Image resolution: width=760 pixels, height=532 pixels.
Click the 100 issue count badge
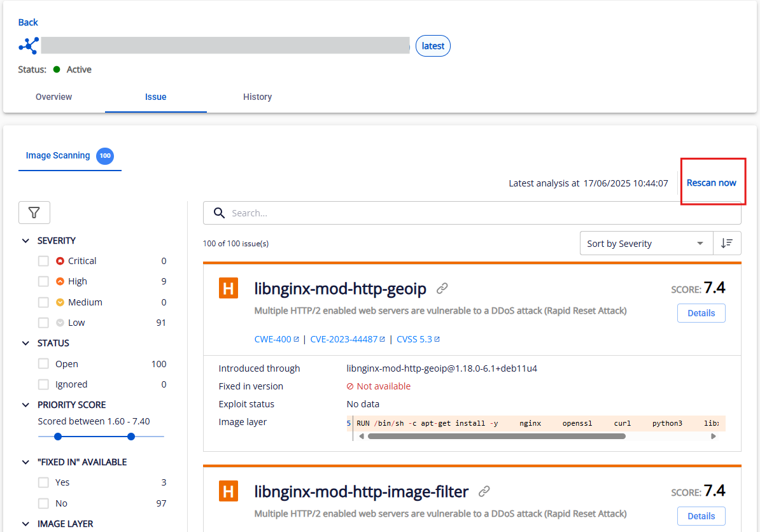(105, 156)
